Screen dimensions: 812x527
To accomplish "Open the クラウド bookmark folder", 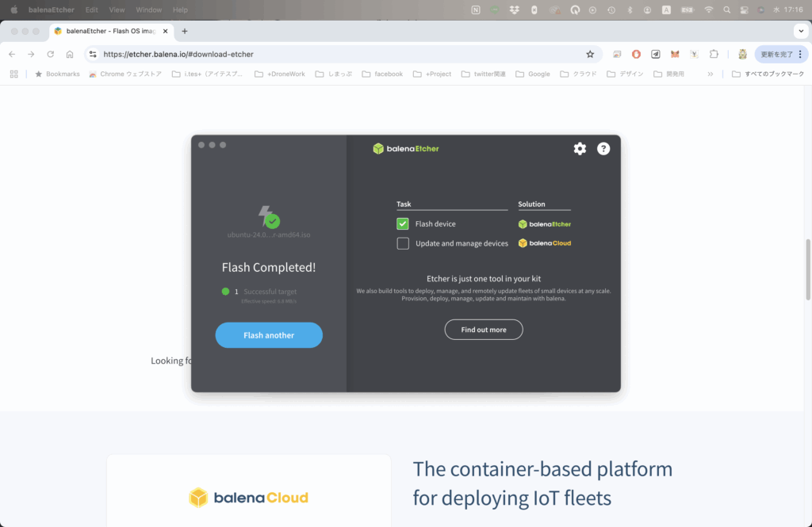I will 578,74.
